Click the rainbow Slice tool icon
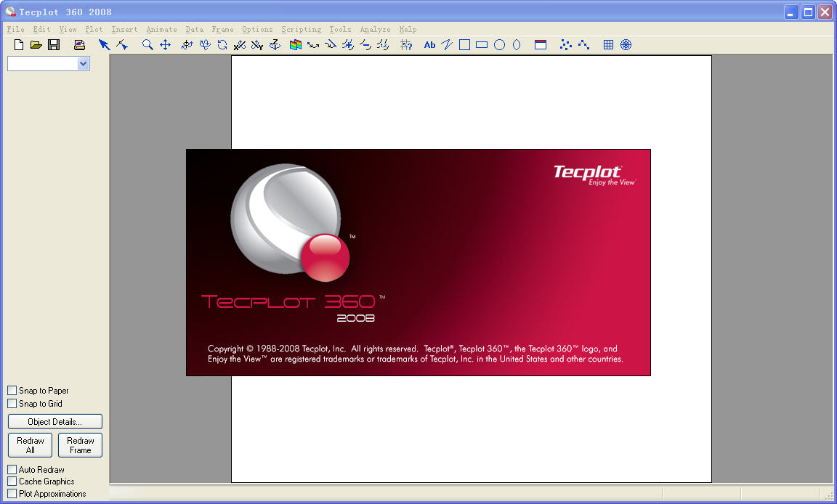 (x=295, y=45)
